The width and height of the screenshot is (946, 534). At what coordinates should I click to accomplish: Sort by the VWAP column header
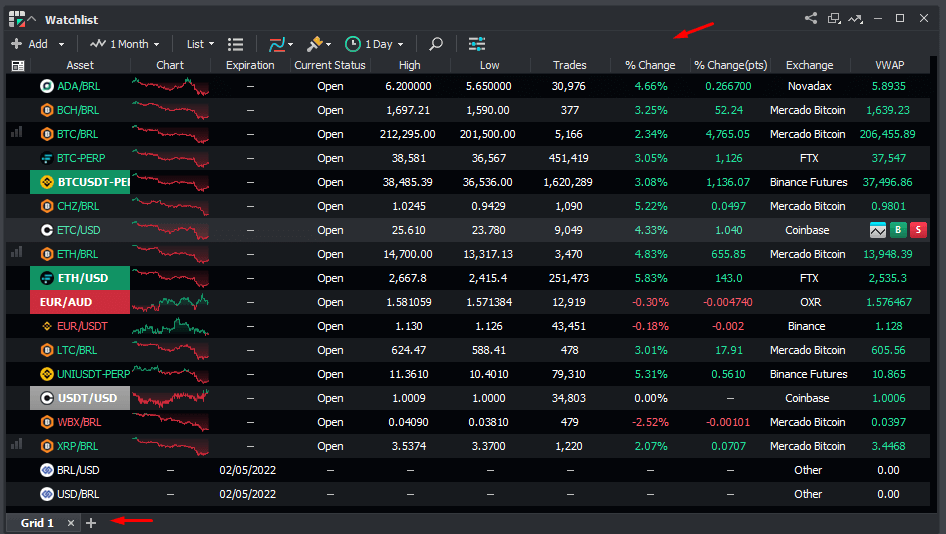[889, 65]
